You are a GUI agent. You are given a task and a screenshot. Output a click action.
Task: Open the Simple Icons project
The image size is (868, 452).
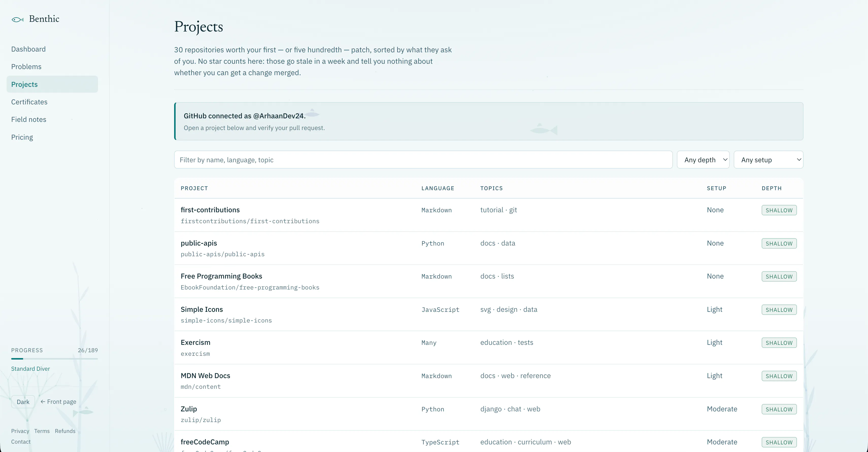202,310
